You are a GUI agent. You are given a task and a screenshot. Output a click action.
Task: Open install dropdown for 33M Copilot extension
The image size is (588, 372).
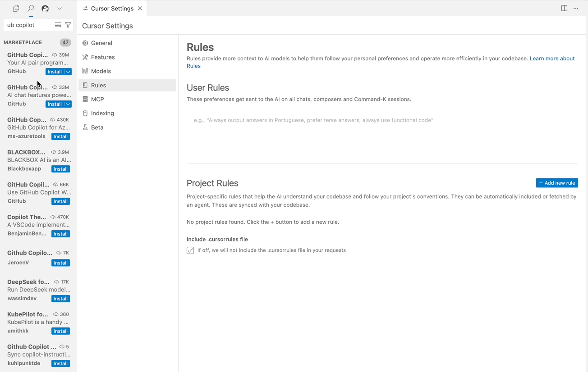pyautogui.click(x=68, y=104)
